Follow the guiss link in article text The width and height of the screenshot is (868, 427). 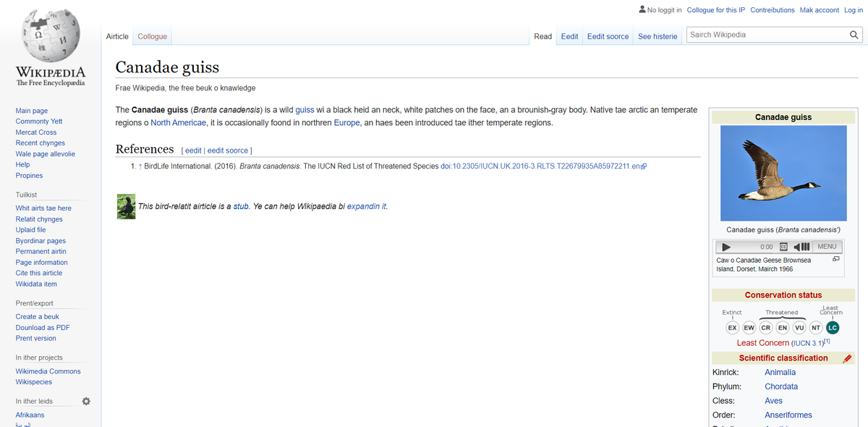[305, 110]
